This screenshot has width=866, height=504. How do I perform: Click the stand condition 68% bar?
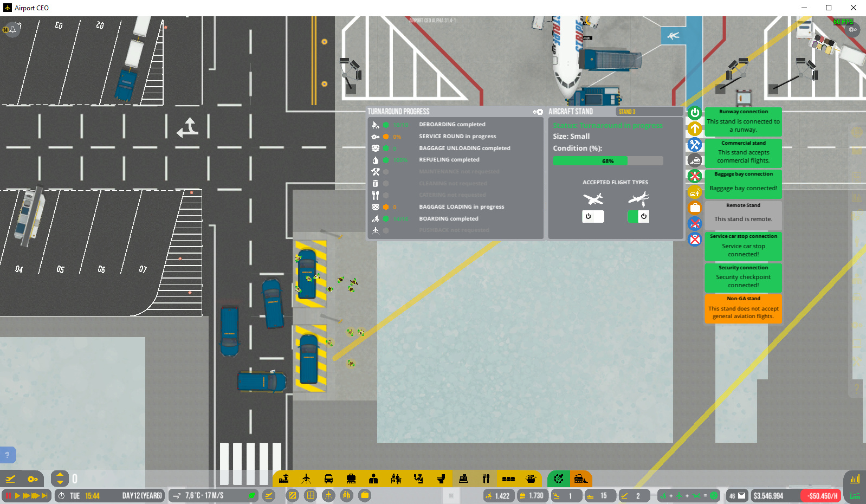608,161
